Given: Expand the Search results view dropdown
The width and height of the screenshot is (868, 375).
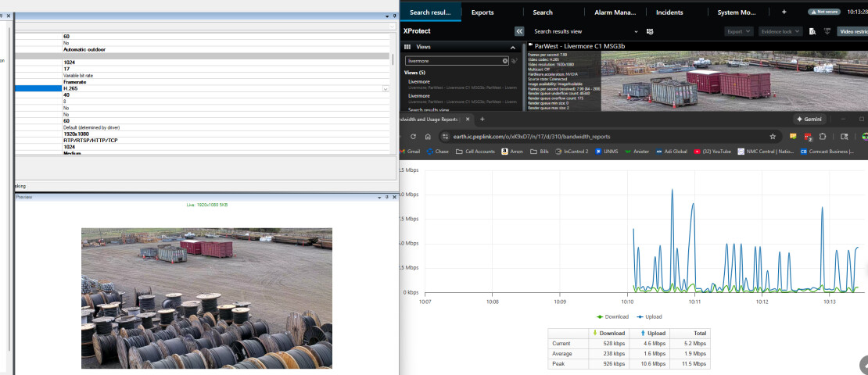Looking at the screenshot, I should (636, 31).
